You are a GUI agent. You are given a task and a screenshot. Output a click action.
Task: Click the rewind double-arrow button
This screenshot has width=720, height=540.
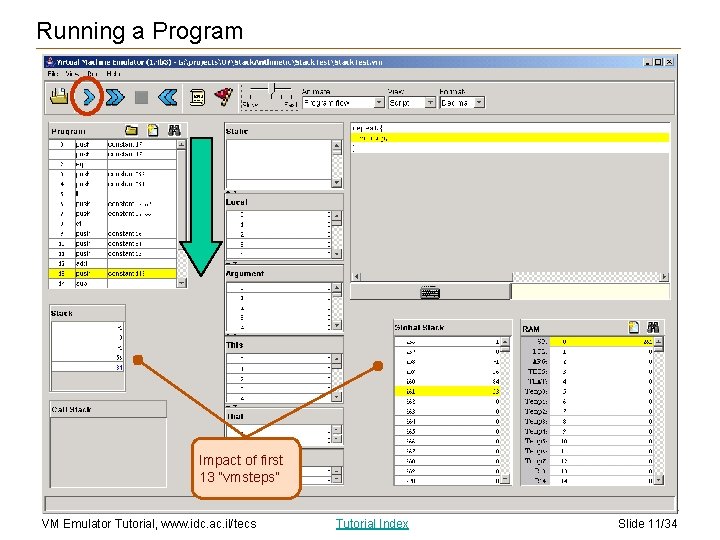168,97
